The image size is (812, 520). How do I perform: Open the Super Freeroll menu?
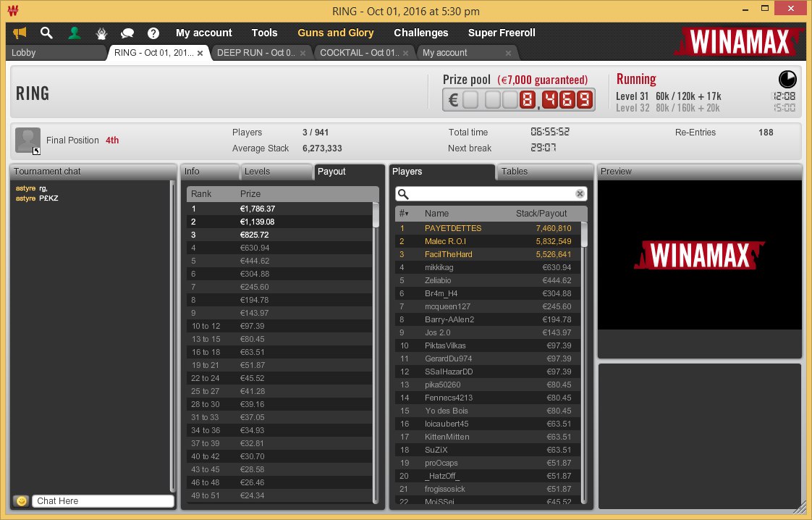[502, 33]
